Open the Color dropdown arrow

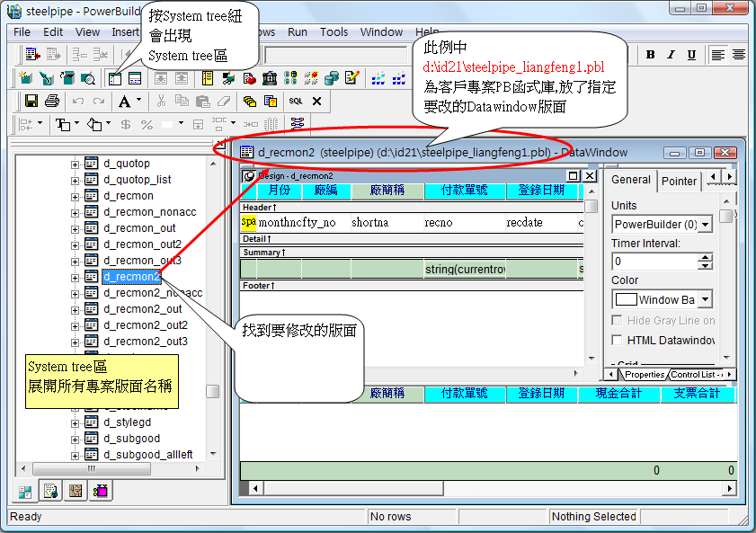(706, 299)
